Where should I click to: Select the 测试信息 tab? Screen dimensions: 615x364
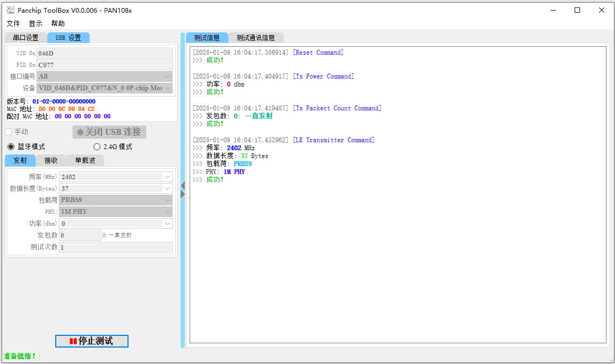pyautogui.click(x=207, y=38)
